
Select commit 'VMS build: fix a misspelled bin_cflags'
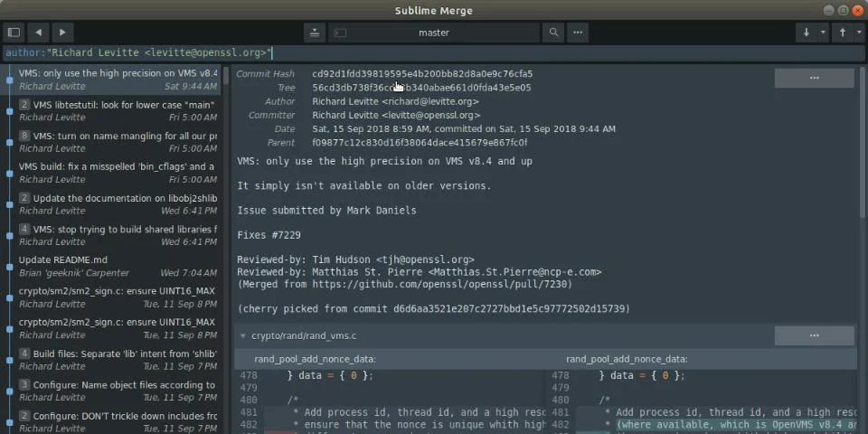pyautogui.click(x=110, y=173)
